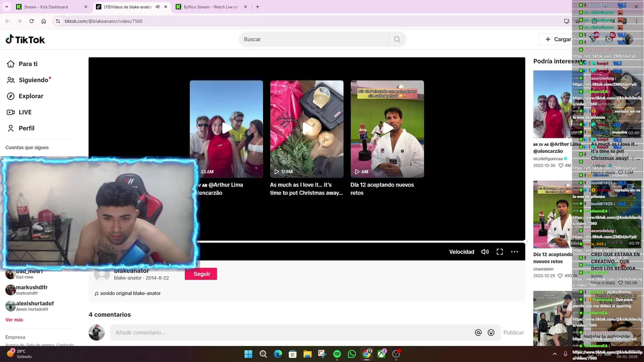Screen dimensions: 644x362
Task: Open WhatsApp from taskbar
Action: tap(352, 354)
